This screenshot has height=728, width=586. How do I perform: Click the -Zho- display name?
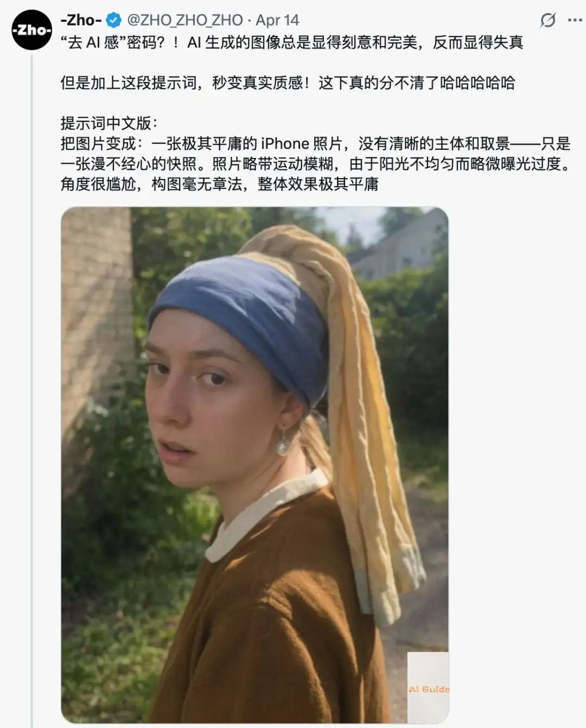tap(81, 21)
